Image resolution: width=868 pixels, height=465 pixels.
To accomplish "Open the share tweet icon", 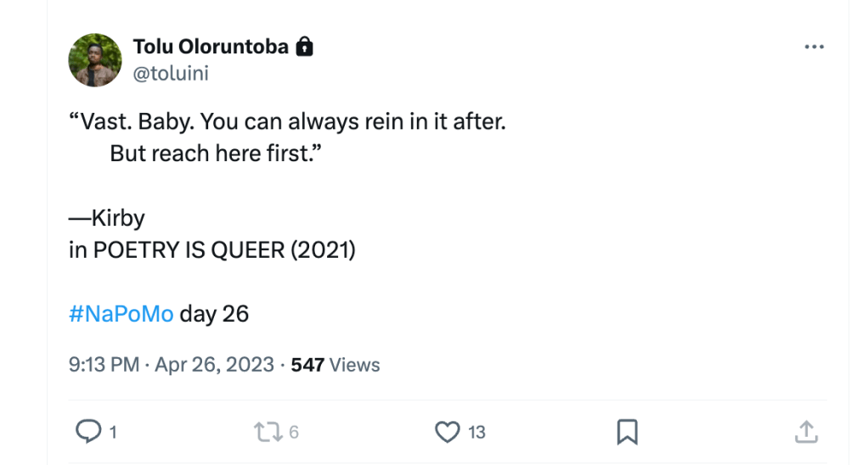I will click(805, 432).
